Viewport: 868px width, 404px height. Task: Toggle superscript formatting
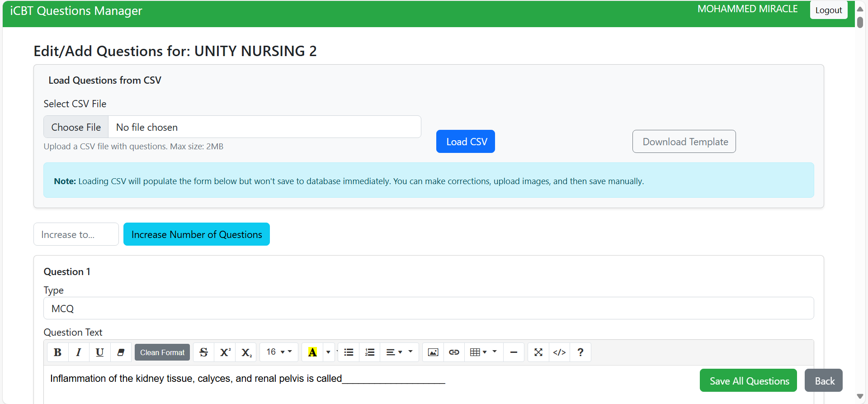tap(225, 352)
